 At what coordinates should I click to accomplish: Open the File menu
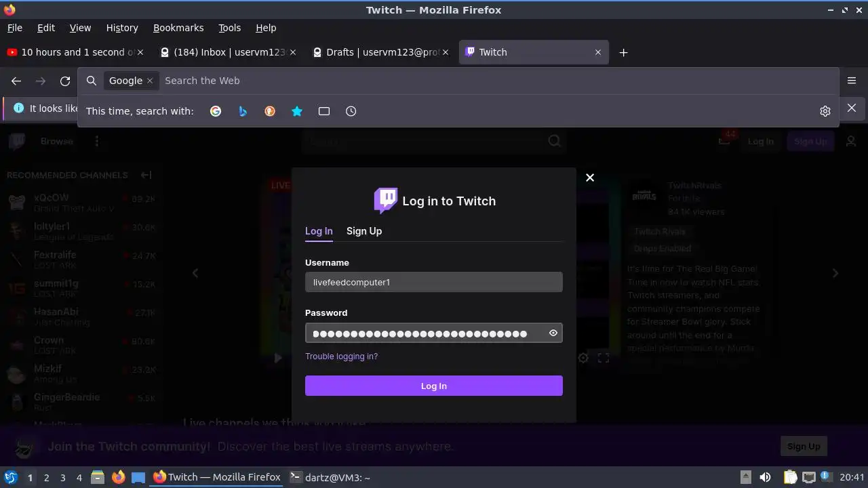15,28
